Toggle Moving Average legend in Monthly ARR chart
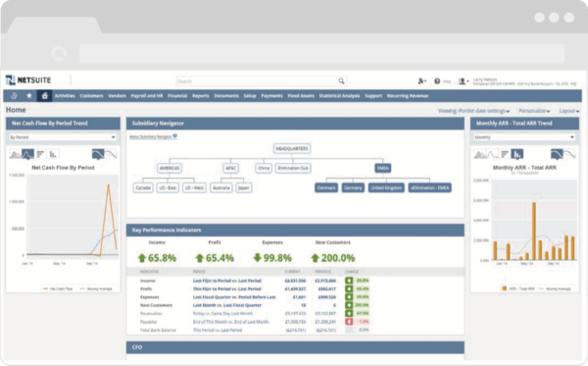 point(555,288)
